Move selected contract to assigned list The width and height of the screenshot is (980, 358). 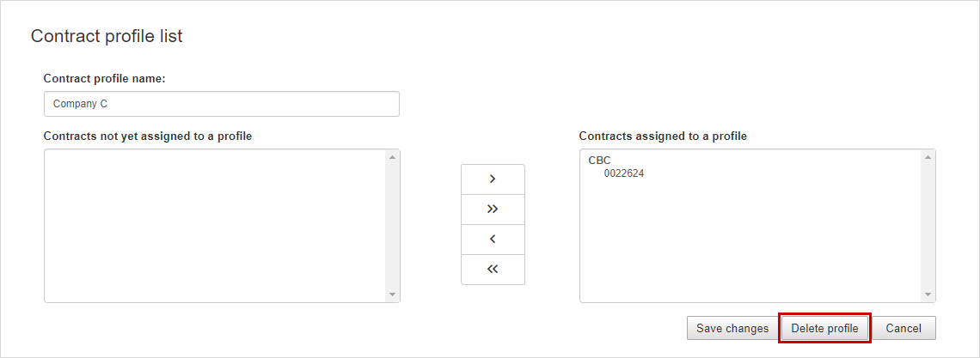(493, 179)
